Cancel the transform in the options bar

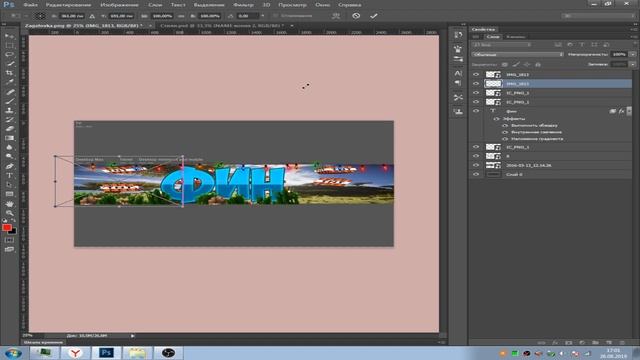[x=356, y=16]
